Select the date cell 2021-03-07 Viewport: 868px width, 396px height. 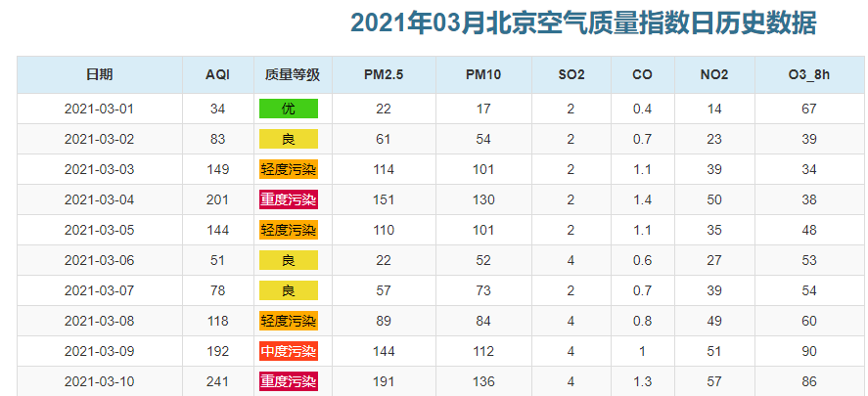click(99, 291)
